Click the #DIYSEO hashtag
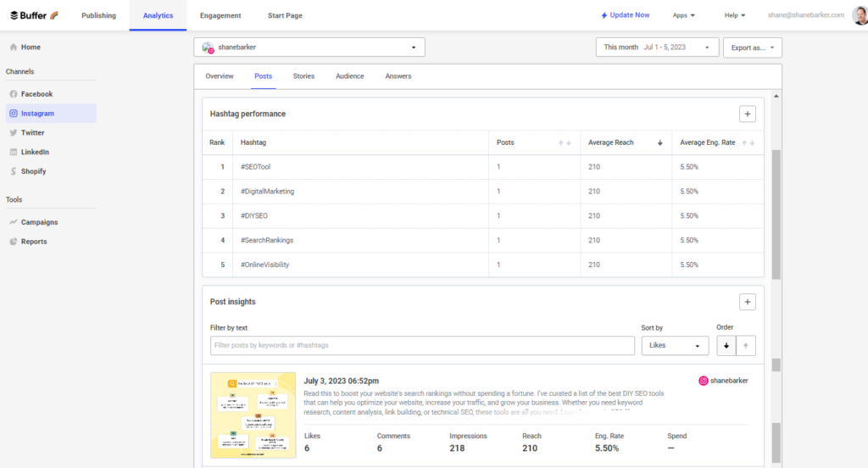868x468 pixels. 254,215
